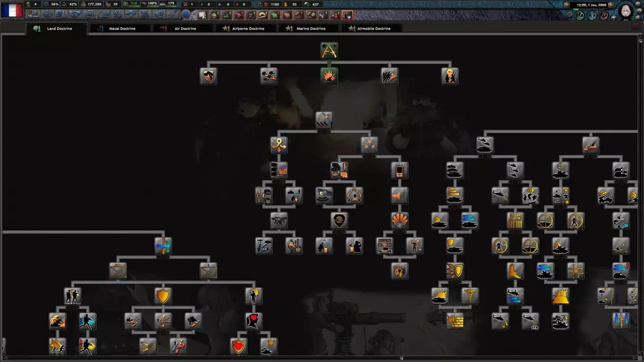Screen dimensions: 644x362
Task: Open the Airborne Doctrine tab
Action: (246, 29)
